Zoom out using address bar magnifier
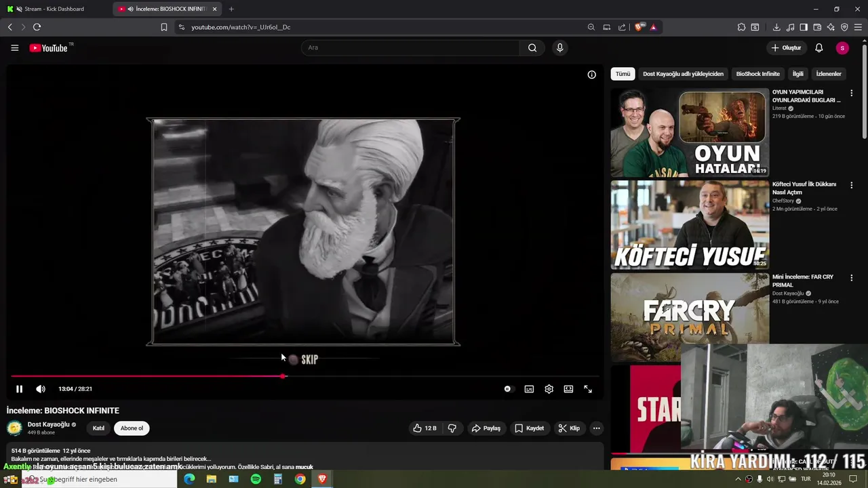 click(x=591, y=27)
